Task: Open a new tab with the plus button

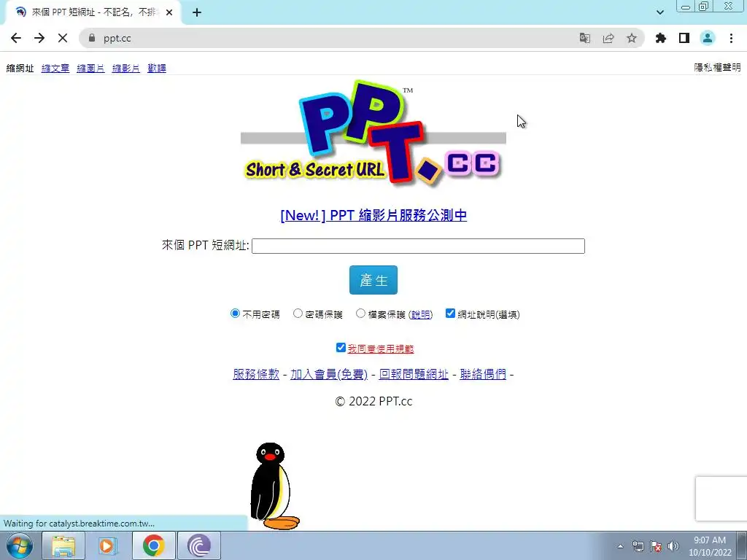Action: pyautogui.click(x=197, y=13)
